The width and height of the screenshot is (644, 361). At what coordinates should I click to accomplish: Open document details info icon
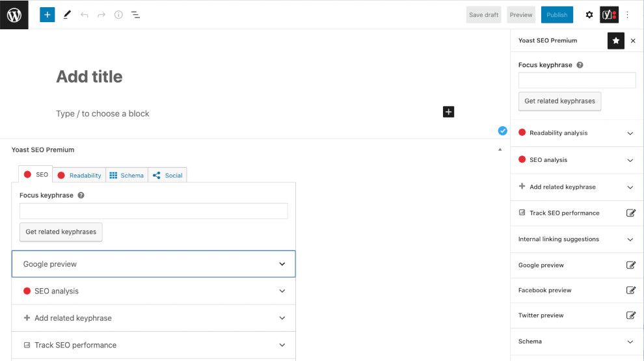[x=118, y=15]
